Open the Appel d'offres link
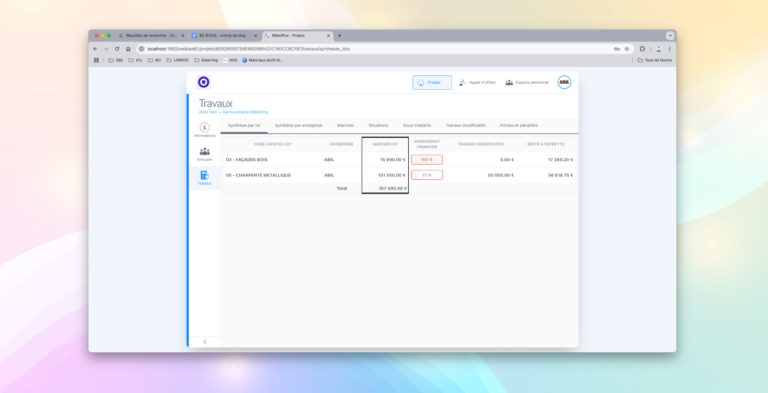Viewport: 768px width, 393px height. pyautogui.click(x=477, y=82)
